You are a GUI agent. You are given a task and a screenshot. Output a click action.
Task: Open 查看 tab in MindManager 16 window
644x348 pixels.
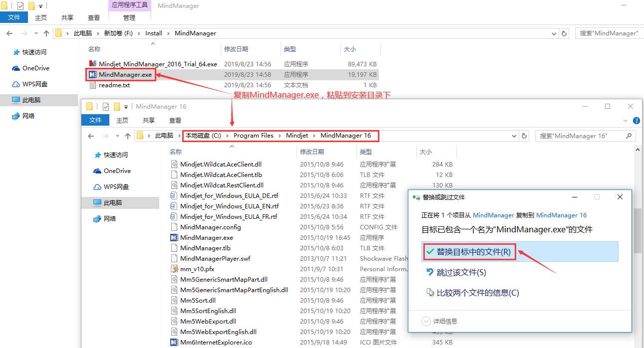point(175,120)
